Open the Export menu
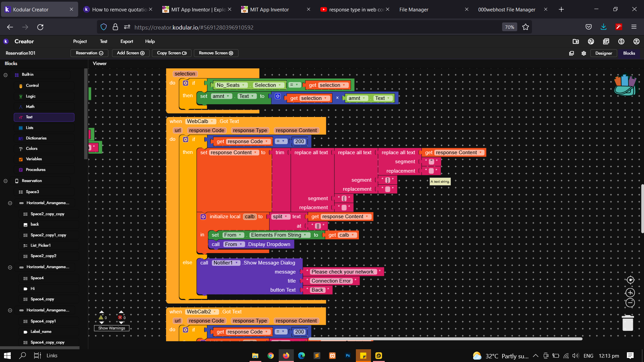 [126, 41]
